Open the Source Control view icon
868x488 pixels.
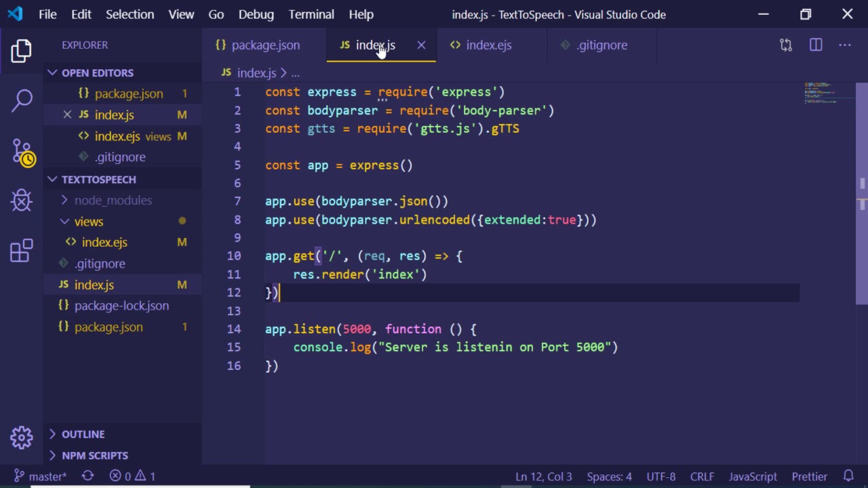pyautogui.click(x=22, y=152)
